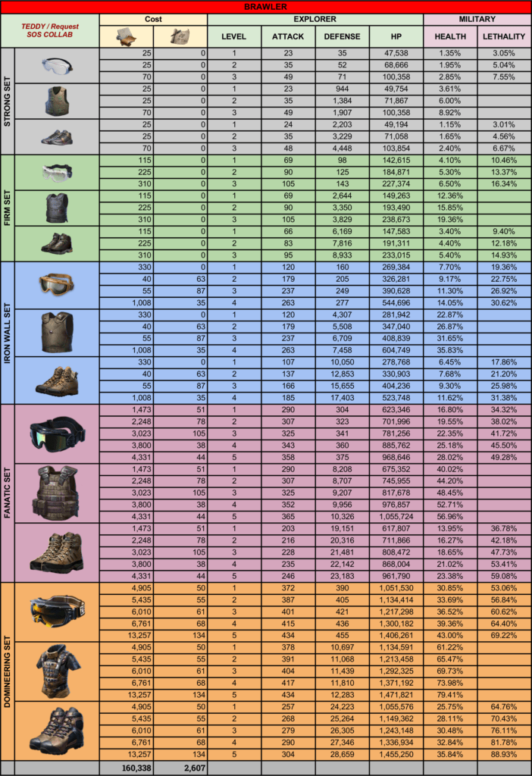The image size is (532, 776).
Task: Select the BRAWLER title bar
Action: [266, 6]
